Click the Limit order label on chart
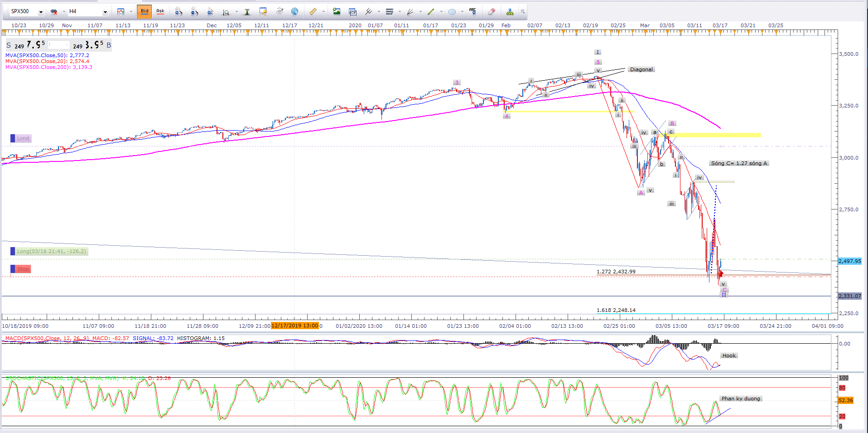Image resolution: width=868 pixels, height=433 pixels. click(x=23, y=138)
